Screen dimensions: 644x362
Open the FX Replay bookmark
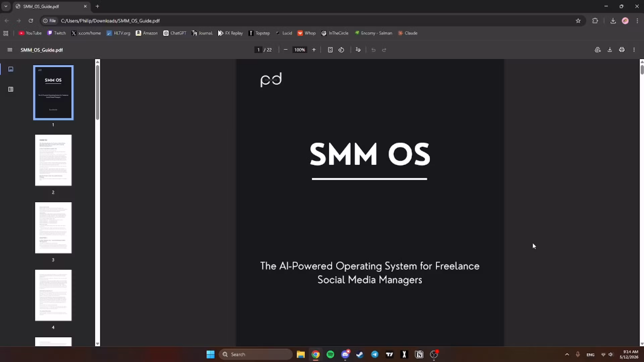(230, 33)
